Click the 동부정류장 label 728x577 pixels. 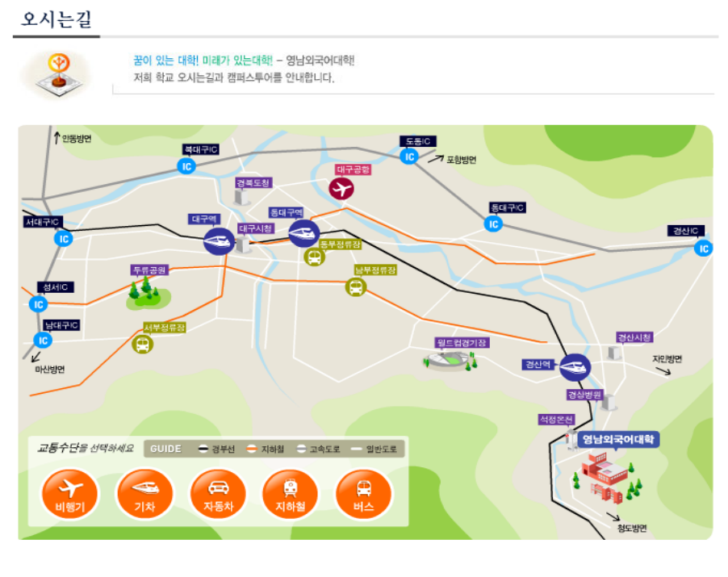341,245
